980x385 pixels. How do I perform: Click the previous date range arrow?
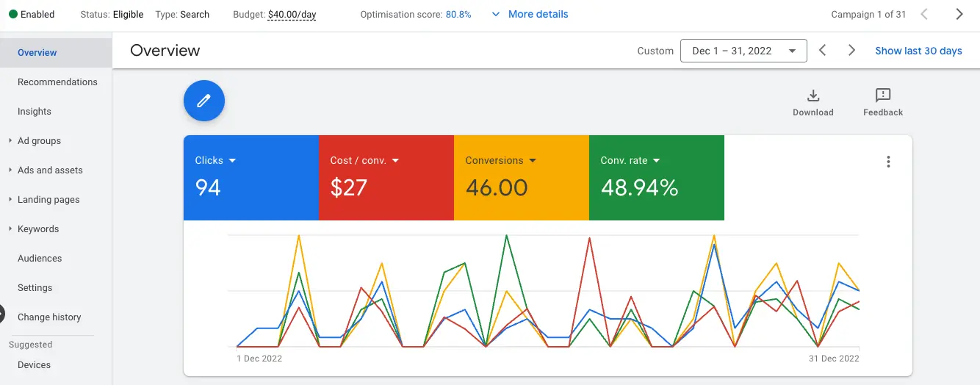point(823,51)
